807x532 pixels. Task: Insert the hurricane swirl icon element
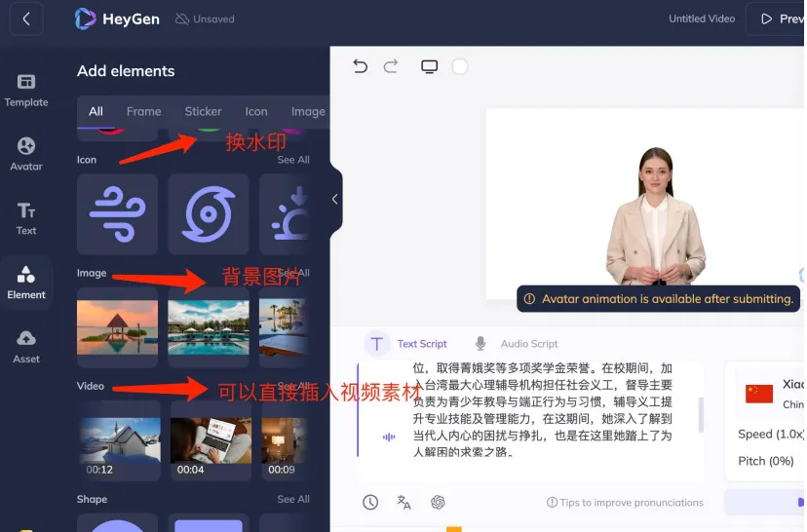(209, 214)
